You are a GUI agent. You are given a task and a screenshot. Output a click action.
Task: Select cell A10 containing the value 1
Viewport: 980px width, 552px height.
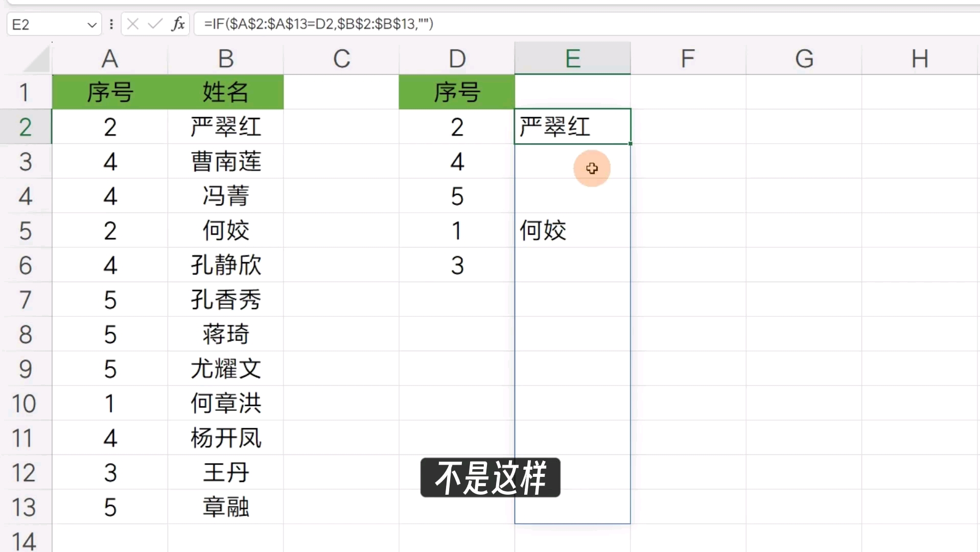(x=110, y=403)
